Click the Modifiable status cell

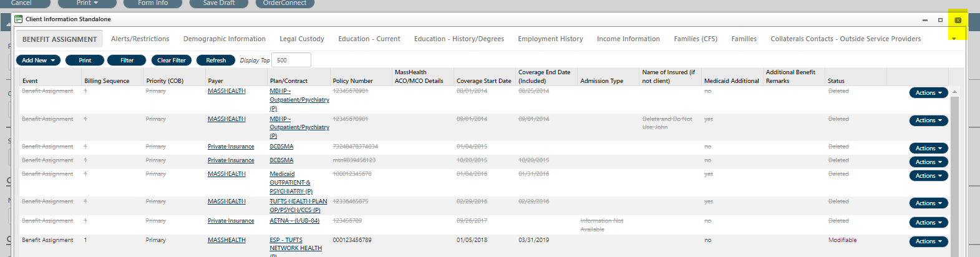click(x=842, y=240)
